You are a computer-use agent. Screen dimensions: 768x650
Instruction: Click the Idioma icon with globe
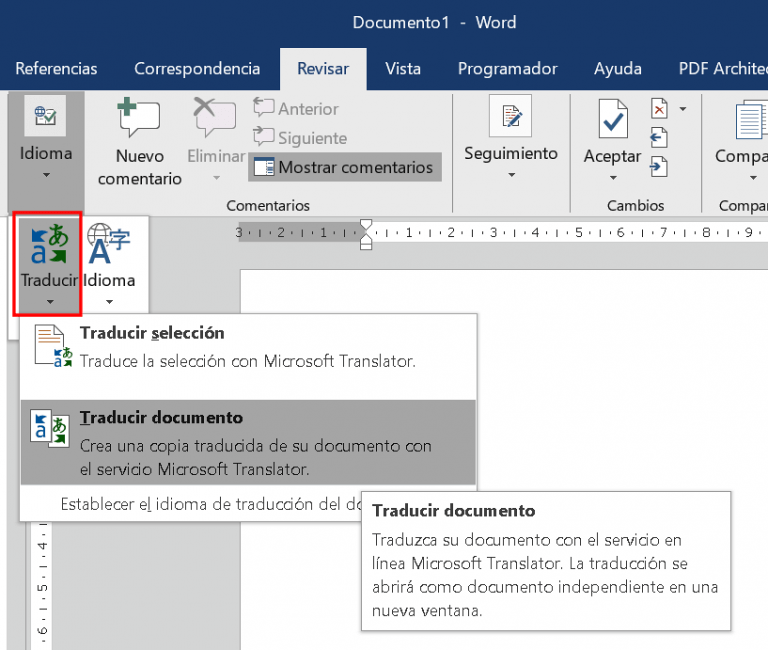point(108,243)
